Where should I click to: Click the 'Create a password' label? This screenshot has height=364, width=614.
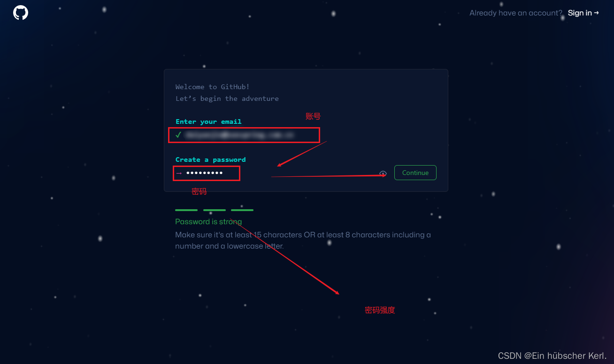[x=210, y=159]
